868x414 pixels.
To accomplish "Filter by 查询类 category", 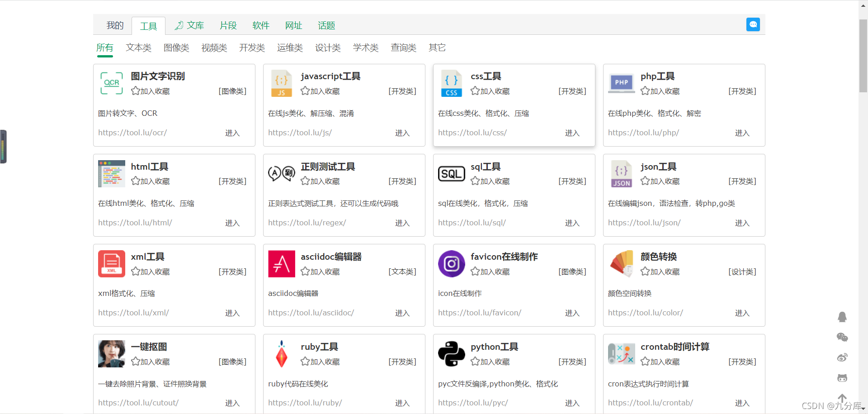I will (403, 48).
